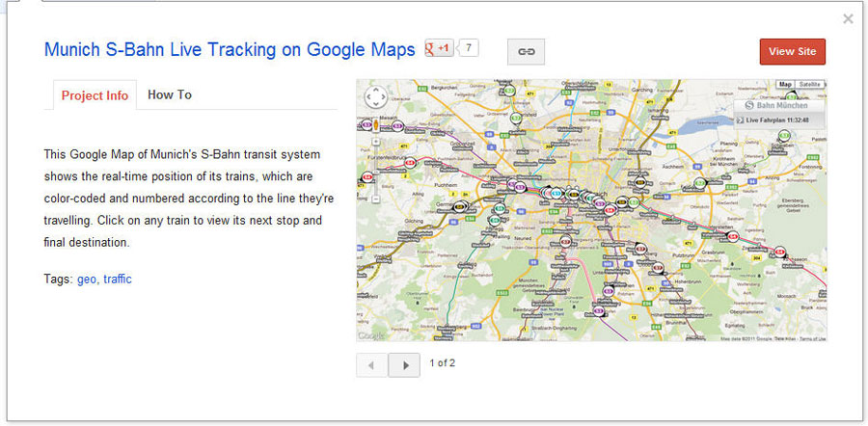Open the Terms of Use map link

(813, 338)
